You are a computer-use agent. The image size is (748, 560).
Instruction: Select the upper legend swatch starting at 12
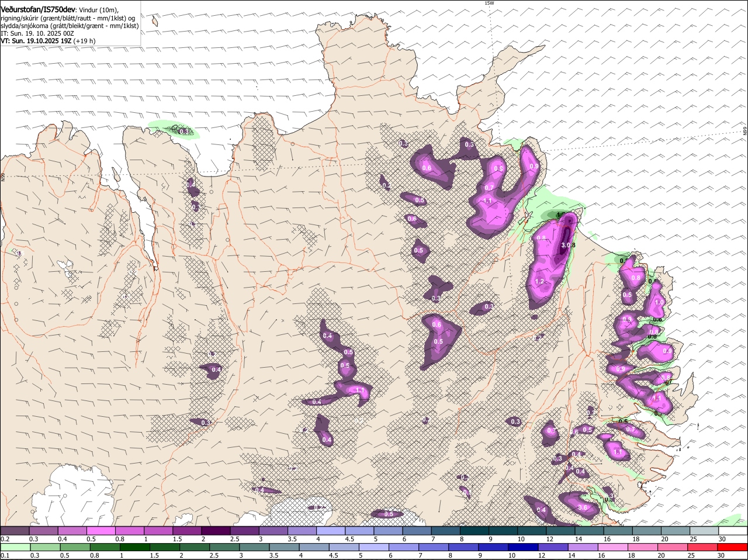[559, 530]
